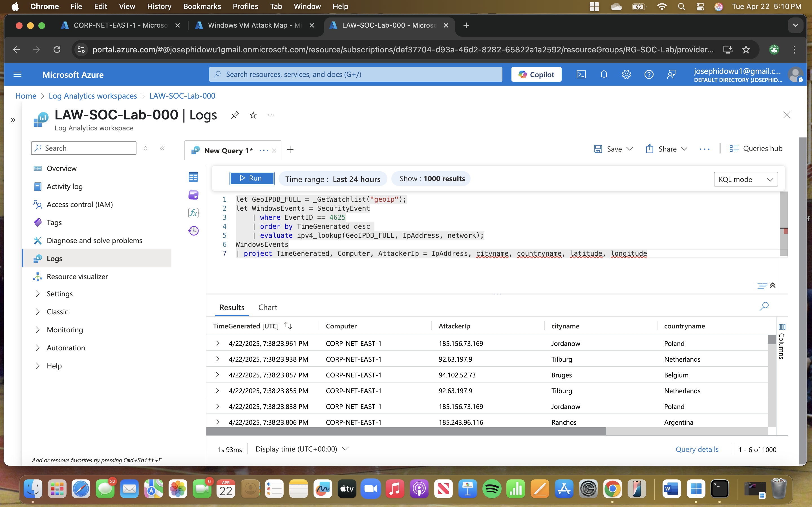The width and height of the screenshot is (812, 507).
Task: Open the Columns side panel
Action: pos(782,342)
